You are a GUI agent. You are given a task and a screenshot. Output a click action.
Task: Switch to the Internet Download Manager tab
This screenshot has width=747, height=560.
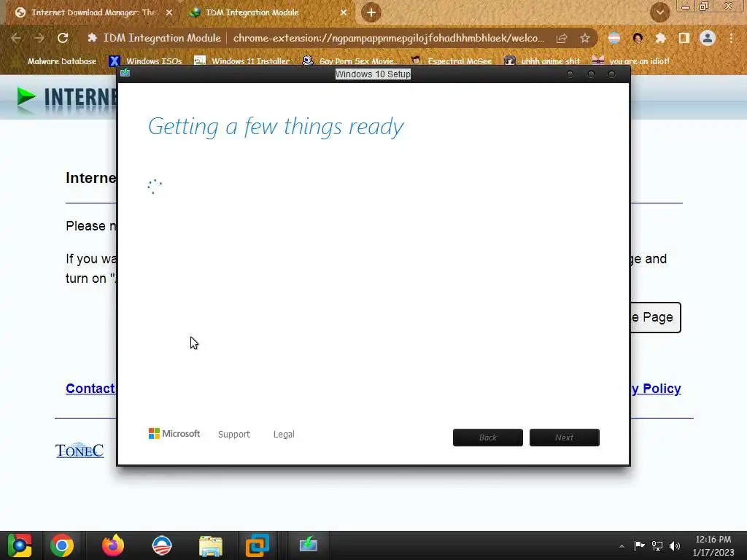pyautogui.click(x=93, y=12)
